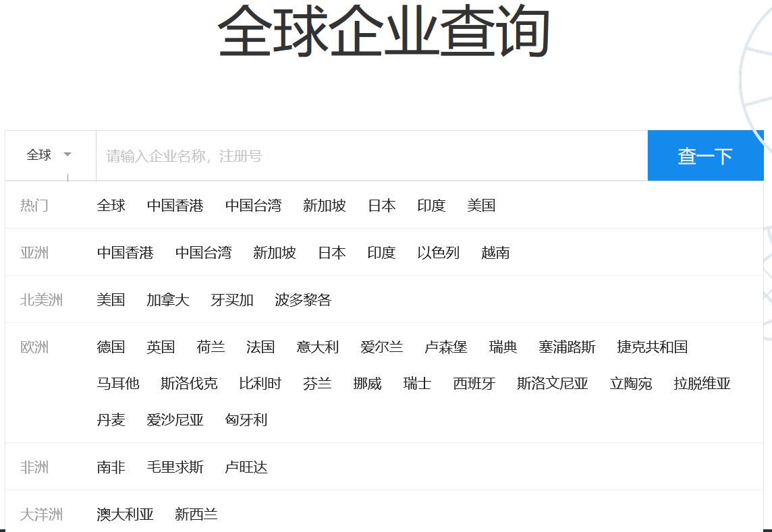Pick 越南 as the search region
This screenshot has width=772, height=532.
click(x=495, y=253)
